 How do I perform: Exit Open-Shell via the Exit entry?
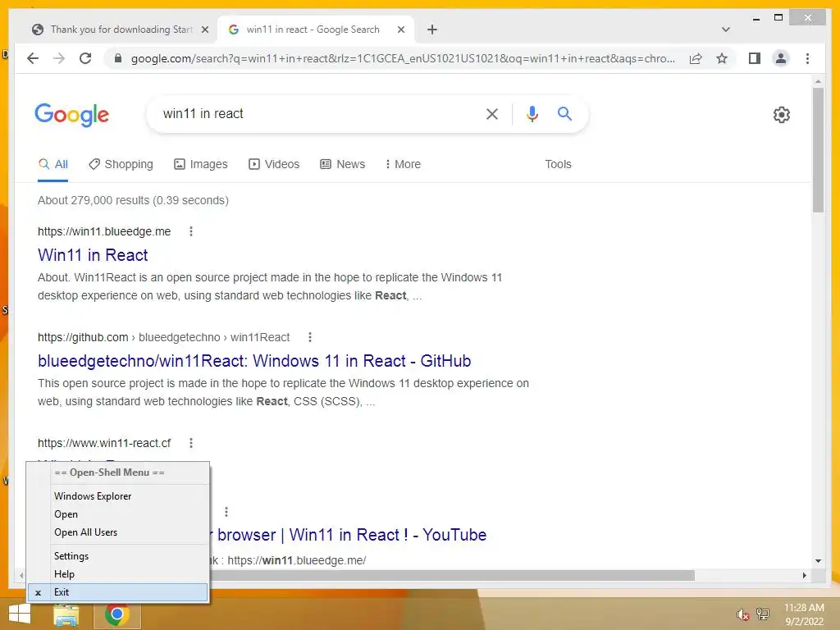pyautogui.click(x=118, y=592)
